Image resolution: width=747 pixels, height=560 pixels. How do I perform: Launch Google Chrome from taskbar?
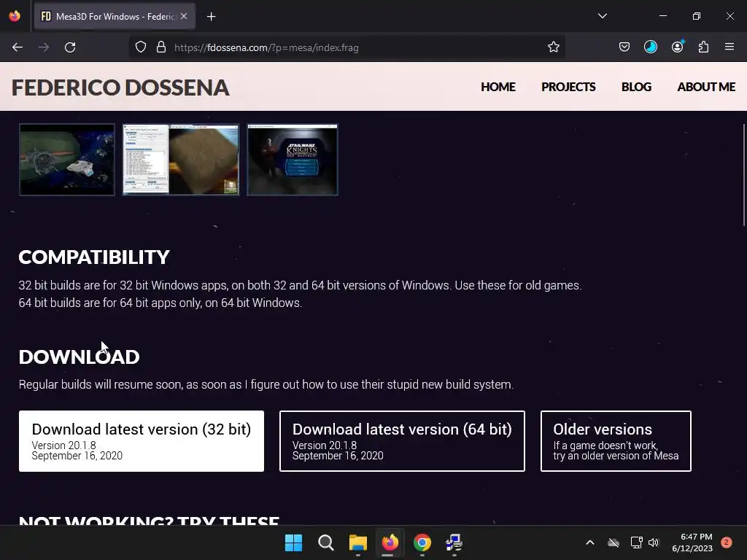[422, 542]
